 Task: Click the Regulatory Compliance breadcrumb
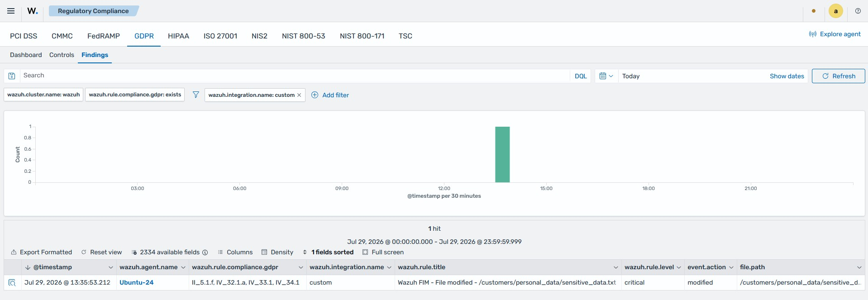click(93, 11)
